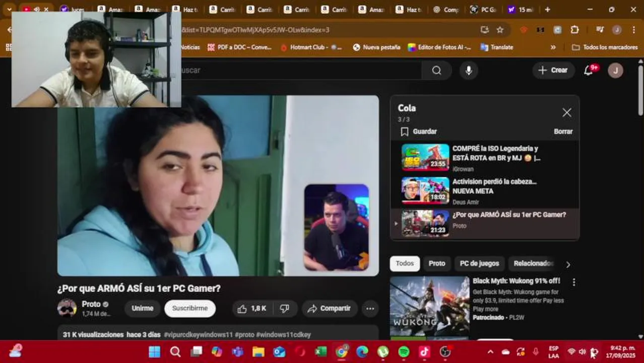Open the Chrome three-dot menu
Screen dimensions: 644x363
pos(633,30)
